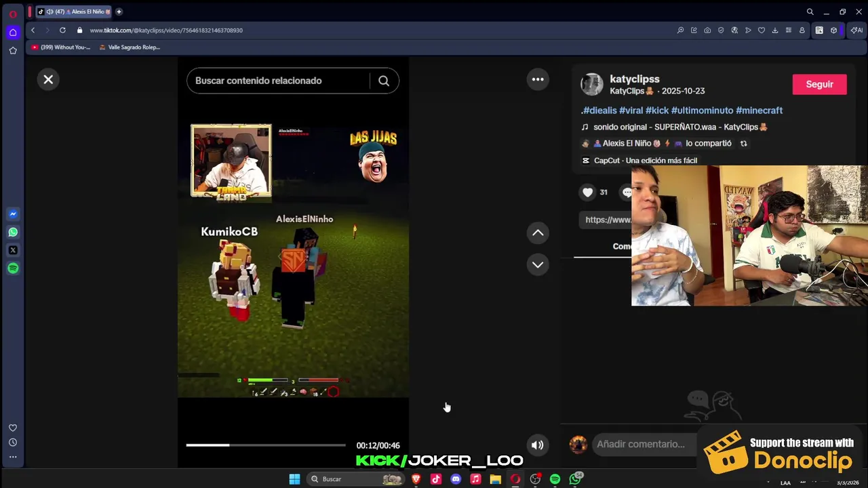Viewport: 868px width, 488px height.
Task: Take a snapshot with camera icon
Action: click(x=707, y=30)
